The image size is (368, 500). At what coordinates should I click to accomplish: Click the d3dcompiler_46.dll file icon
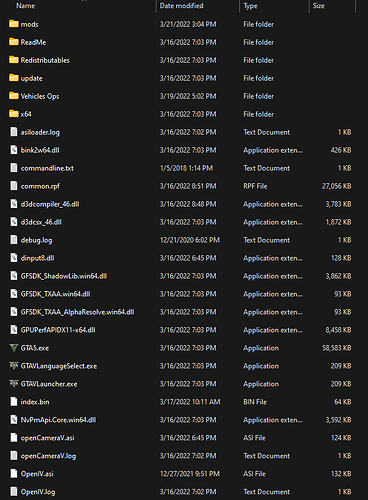point(14,204)
